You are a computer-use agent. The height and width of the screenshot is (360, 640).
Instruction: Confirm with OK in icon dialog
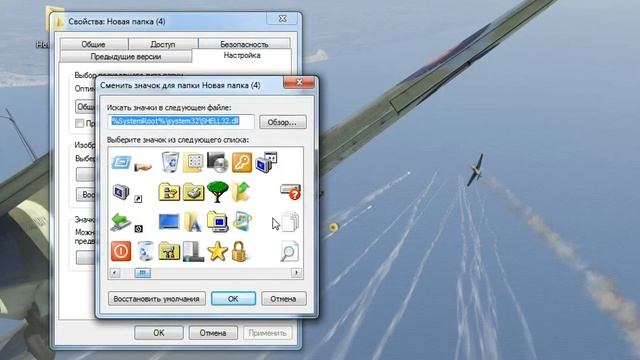pyautogui.click(x=233, y=299)
